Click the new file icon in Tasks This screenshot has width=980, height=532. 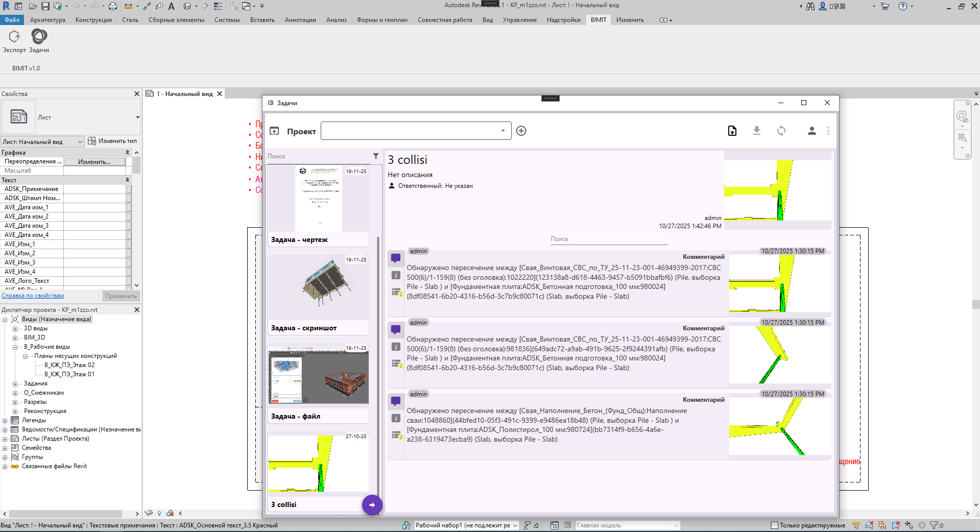[732, 131]
